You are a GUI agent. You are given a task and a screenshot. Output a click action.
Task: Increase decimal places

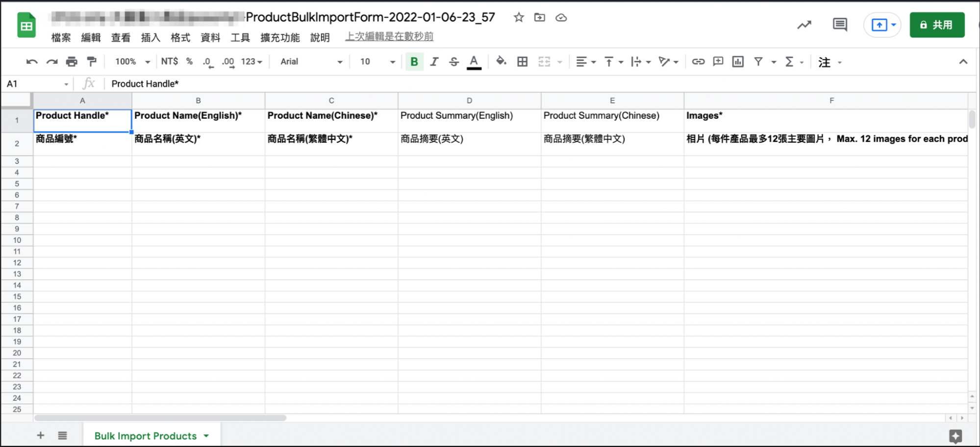(228, 62)
